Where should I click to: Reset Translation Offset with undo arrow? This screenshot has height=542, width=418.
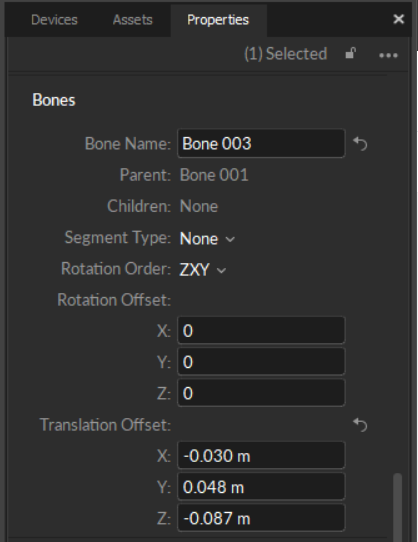coord(360,425)
